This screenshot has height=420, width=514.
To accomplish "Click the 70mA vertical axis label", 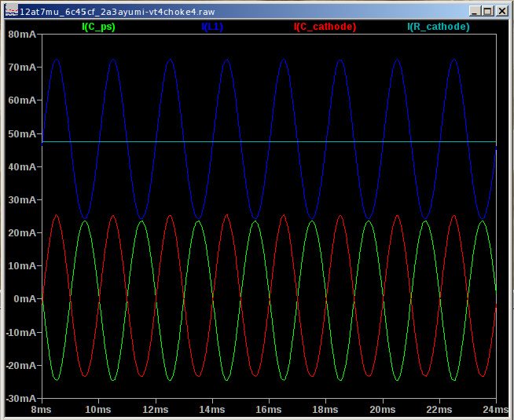I will (x=22, y=67).
